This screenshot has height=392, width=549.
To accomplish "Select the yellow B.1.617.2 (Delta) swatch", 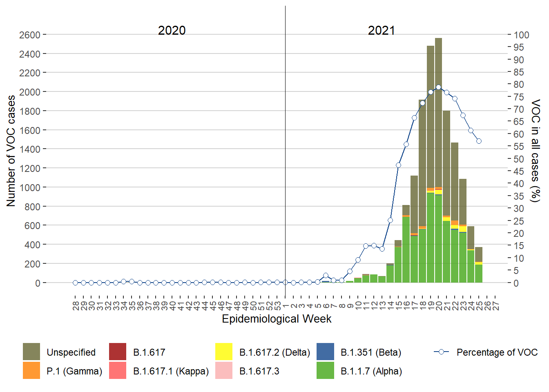I will click(x=224, y=352).
